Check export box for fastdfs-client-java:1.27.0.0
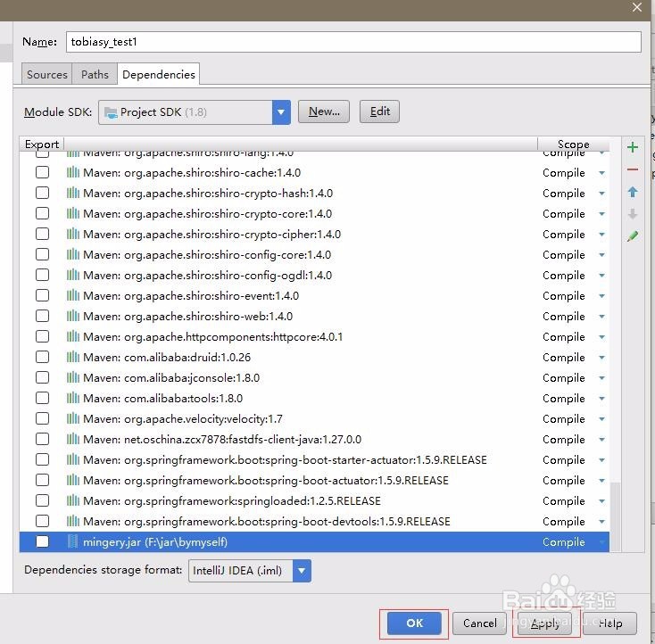The height and width of the screenshot is (644, 655). (42, 439)
